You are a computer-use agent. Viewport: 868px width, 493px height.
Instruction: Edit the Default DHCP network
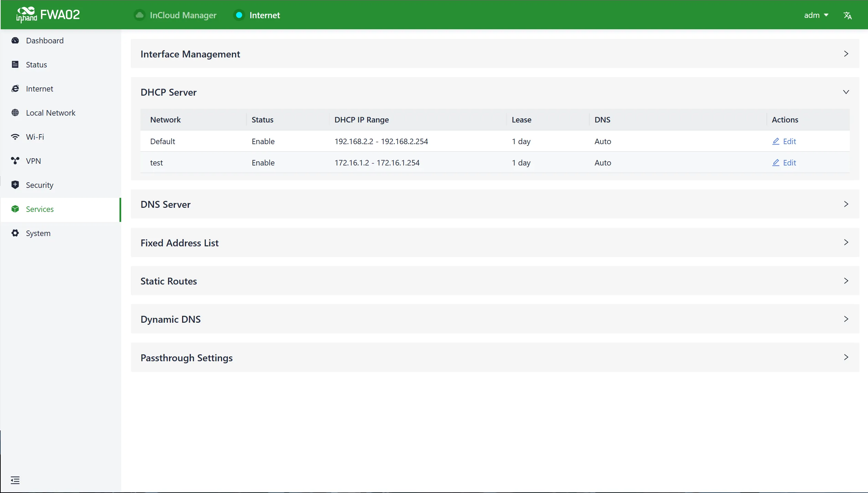[784, 141]
